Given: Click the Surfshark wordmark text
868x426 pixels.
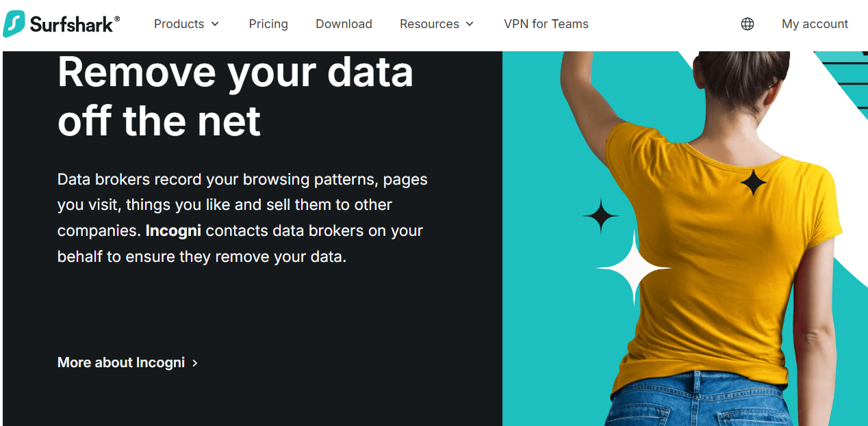Looking at the screenshot, I should (x=75, y=25).
